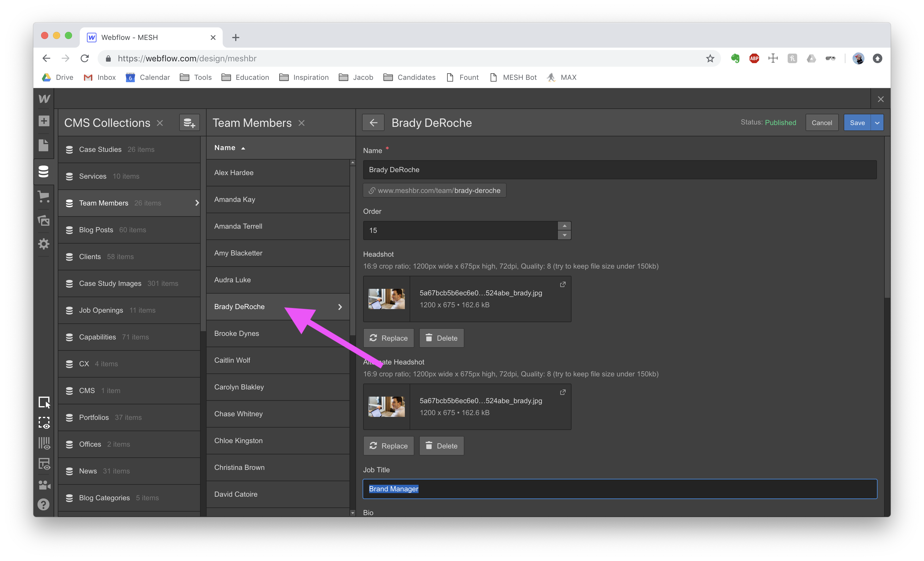Open the Pages panel icon
The width and height of the screenshot is (924, 561).
tap(44, 146)
